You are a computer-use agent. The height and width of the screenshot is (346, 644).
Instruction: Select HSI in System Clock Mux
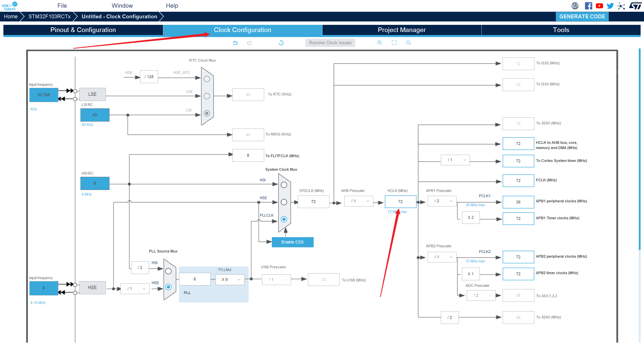pos(284,185)
